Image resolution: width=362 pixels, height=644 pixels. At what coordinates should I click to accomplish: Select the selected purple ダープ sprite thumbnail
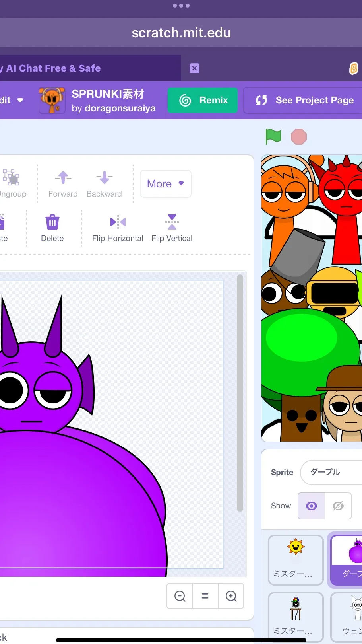[347, 560]
